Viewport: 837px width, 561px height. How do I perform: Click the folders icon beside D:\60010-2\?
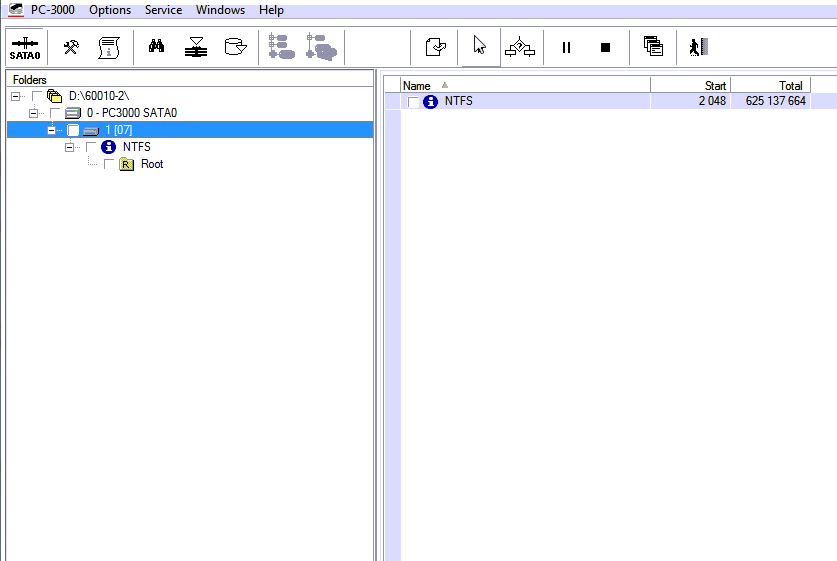pos(54,96)
